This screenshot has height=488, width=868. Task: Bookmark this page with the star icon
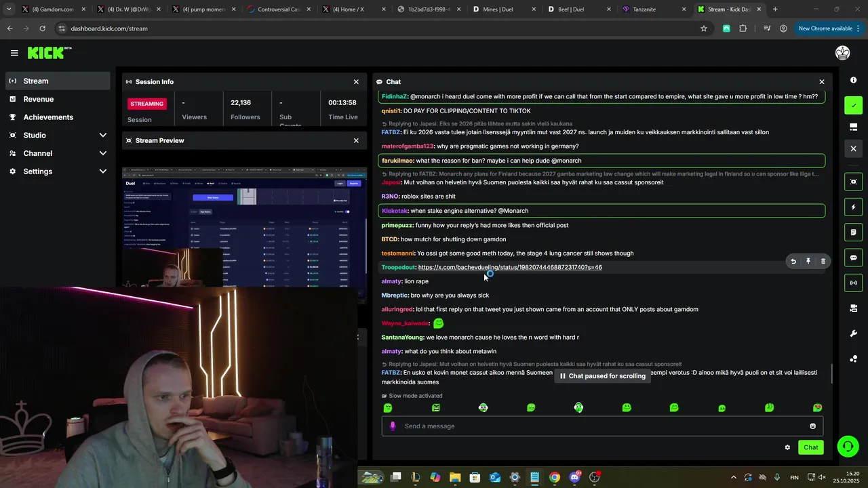[x=704, y=28]
